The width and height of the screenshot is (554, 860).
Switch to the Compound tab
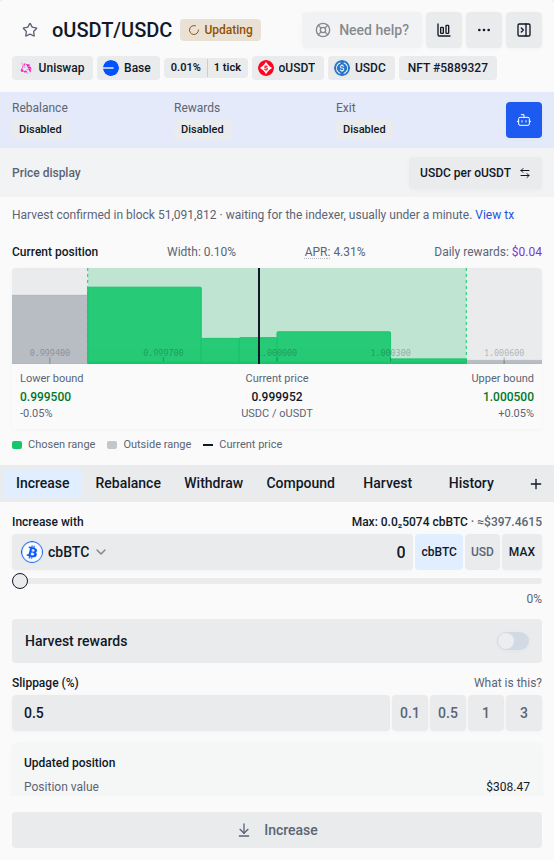click(x=301, y=483)
